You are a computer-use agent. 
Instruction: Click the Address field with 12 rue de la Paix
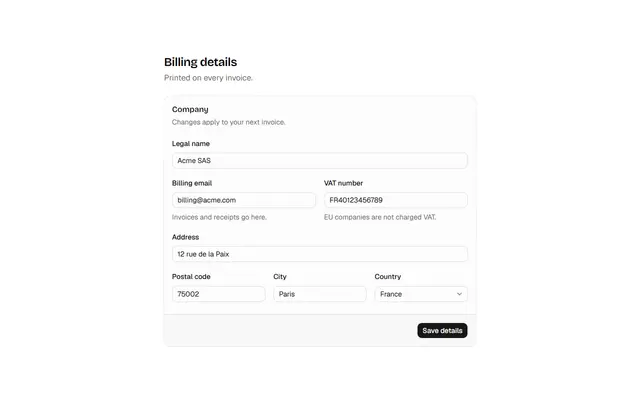click(320, 254)
